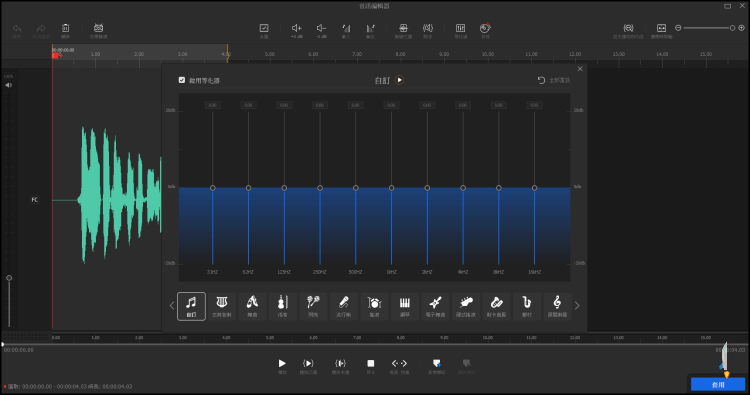
Task: Click the fade-out icon
Action: point(370,28)
